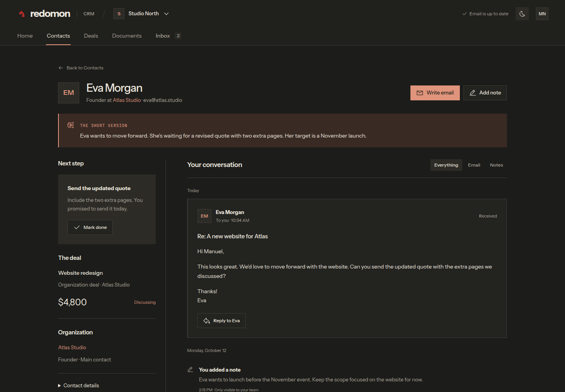Click the redomon logo icon
Image resolution: width=565 pixels, height=392 pixels.
pos(22,14)
